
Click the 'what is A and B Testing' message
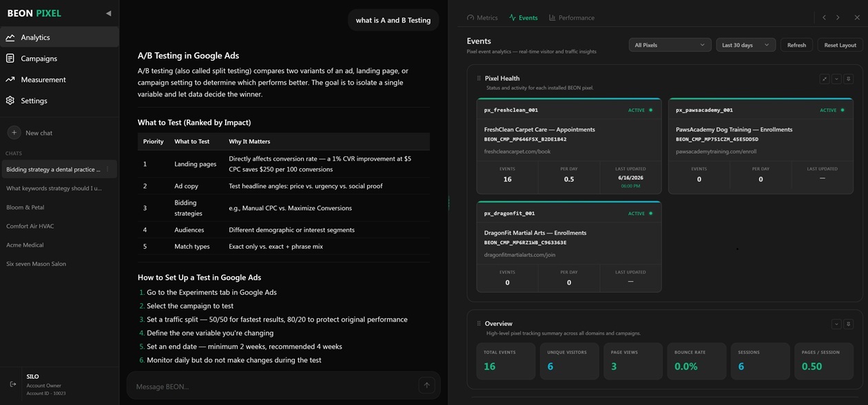pos(393,20)
